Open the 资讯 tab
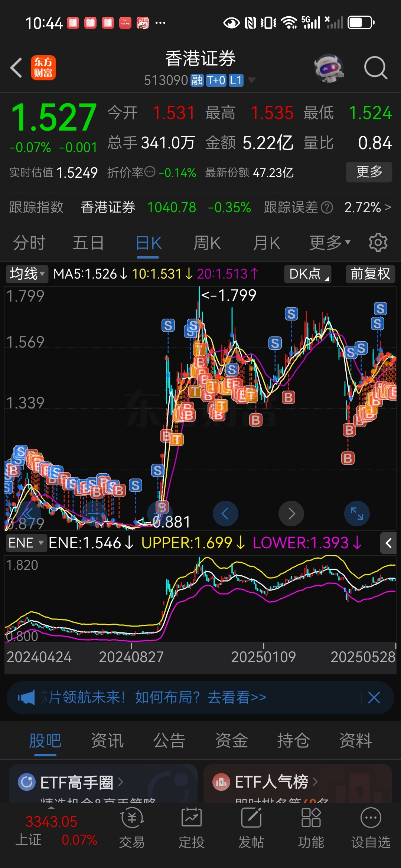The height and width of the screenshot is (868, 401). pyautogui.click(x=107, y=741)
